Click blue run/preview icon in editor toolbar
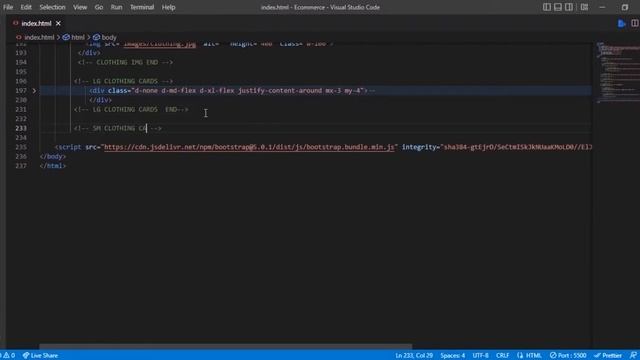Image resolution: width=640 pixels, height=360 pixels. 622,24
